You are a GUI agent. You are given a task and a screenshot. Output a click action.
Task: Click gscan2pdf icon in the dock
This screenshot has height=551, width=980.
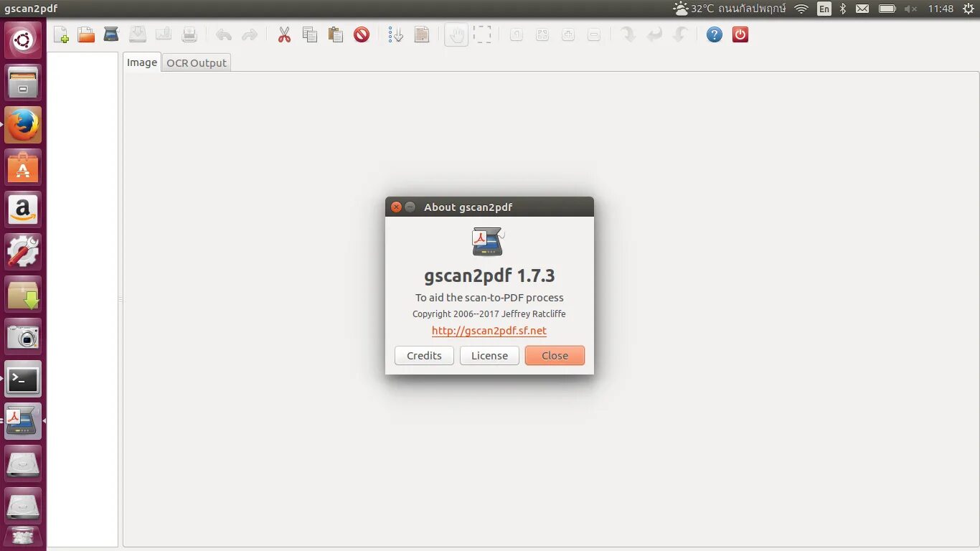pyautogui.click(x=23, y=421)
